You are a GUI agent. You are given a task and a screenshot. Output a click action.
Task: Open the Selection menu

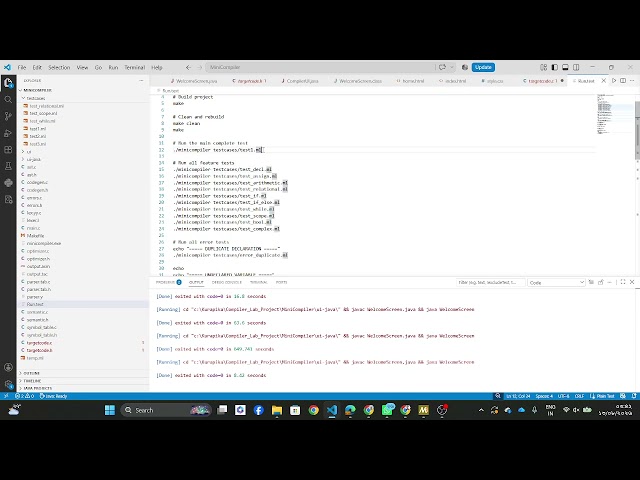59,67
